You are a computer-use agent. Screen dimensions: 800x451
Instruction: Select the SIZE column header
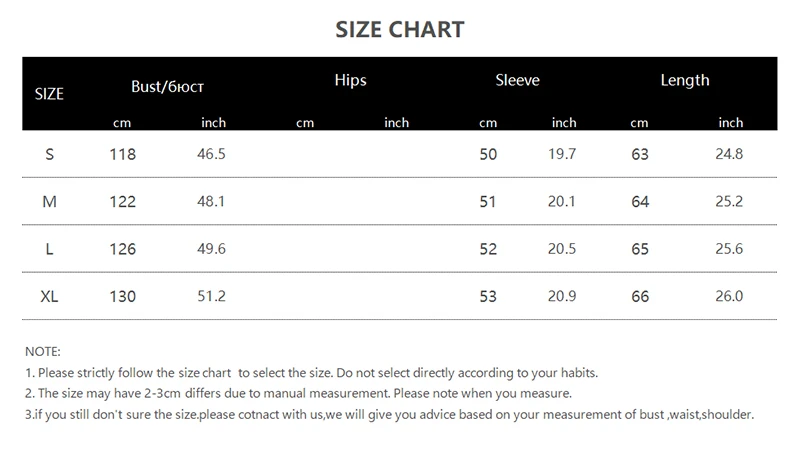click(49, 94)
